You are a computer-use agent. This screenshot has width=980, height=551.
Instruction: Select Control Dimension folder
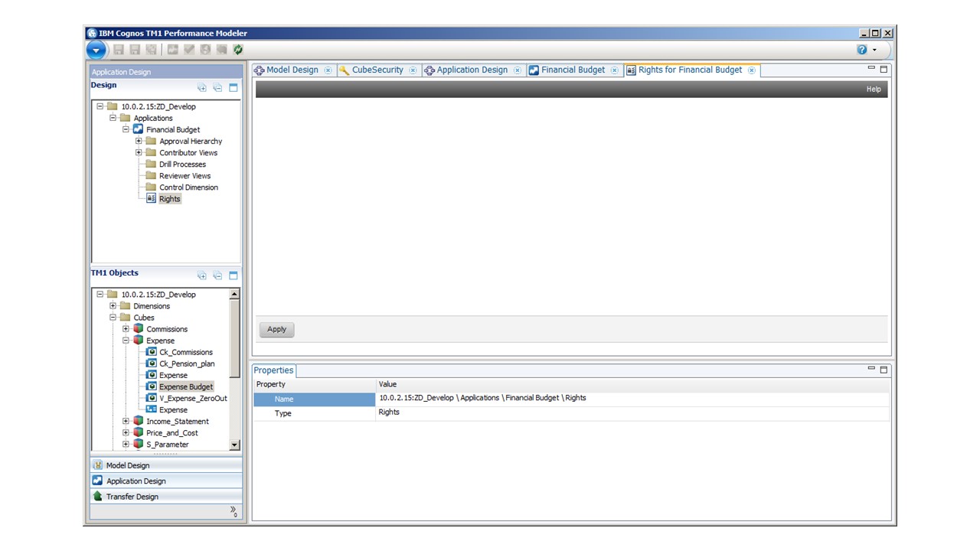(x=188, y=187)
